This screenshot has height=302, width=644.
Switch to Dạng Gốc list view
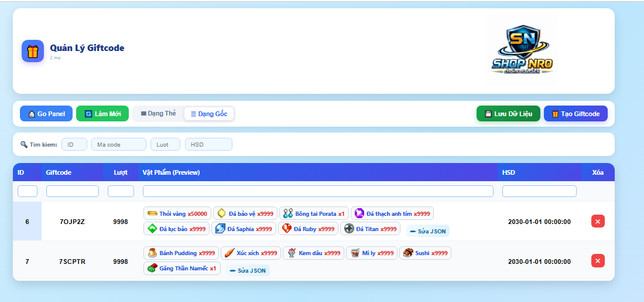[x=209, y=114]
